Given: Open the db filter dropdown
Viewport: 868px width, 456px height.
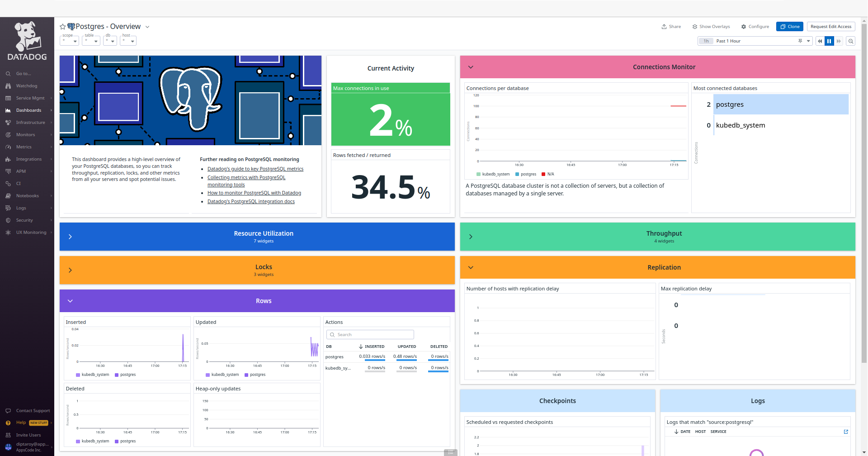Looking at the screenshot, I should click(x=109, y=41).
